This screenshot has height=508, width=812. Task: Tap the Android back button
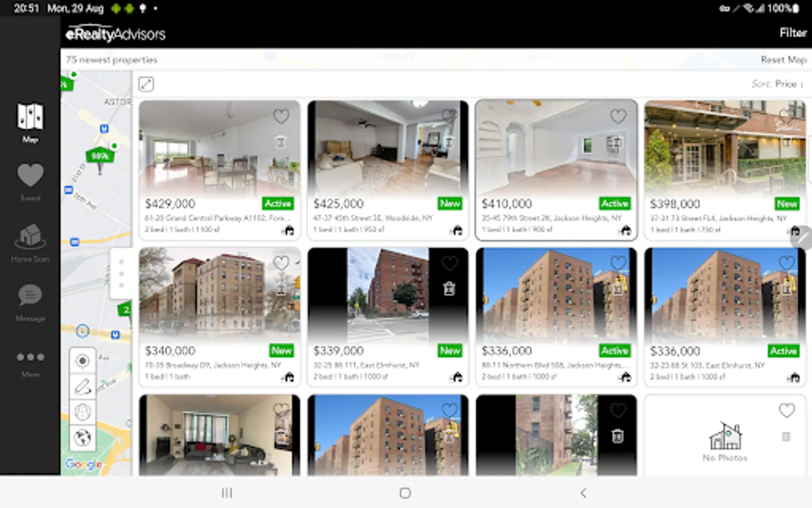[583, 493]
